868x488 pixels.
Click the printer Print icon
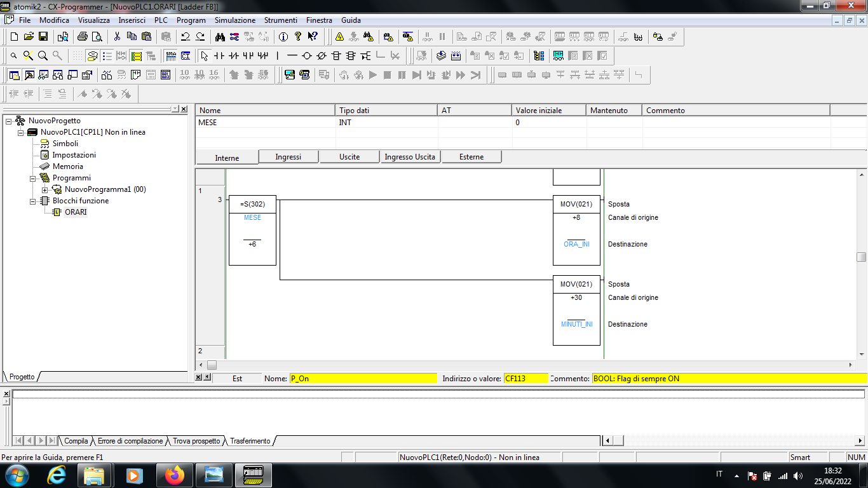tap(83, 37)
